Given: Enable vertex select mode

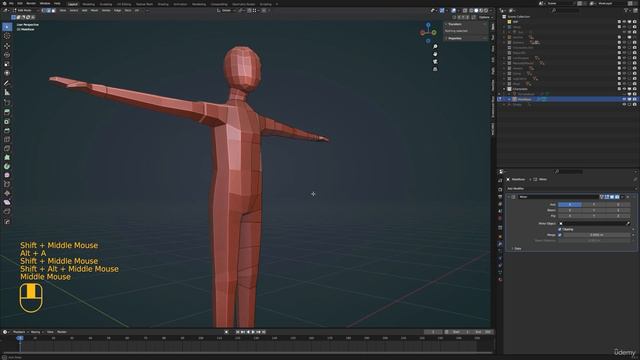Looking at the screenshot, I should tap(43, 11).
